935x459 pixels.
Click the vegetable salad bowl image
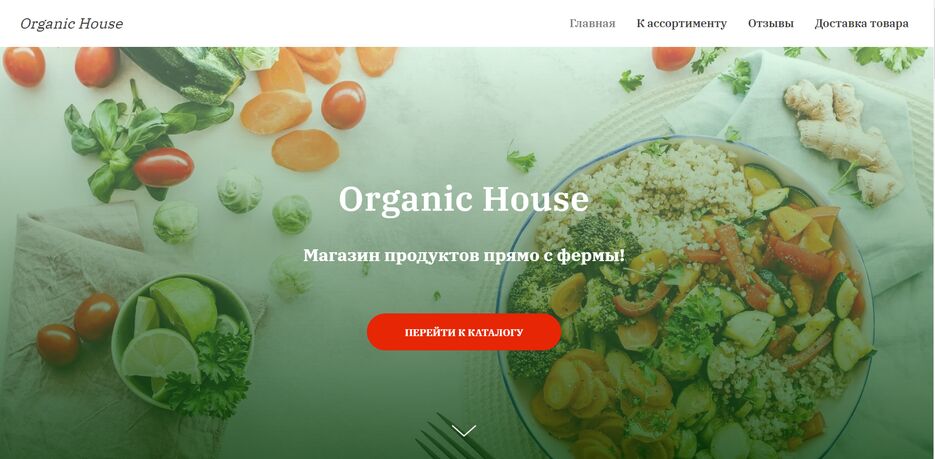(x=686, y=298)
